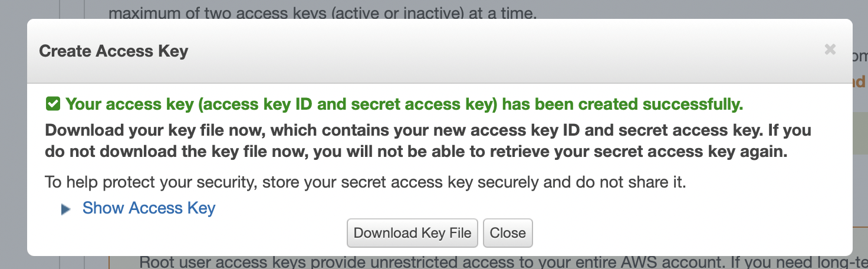Image resolution: width=868 pixels, height=269 pixels.
Task: Click the Show Access Key link text
Action: (149, 208)
